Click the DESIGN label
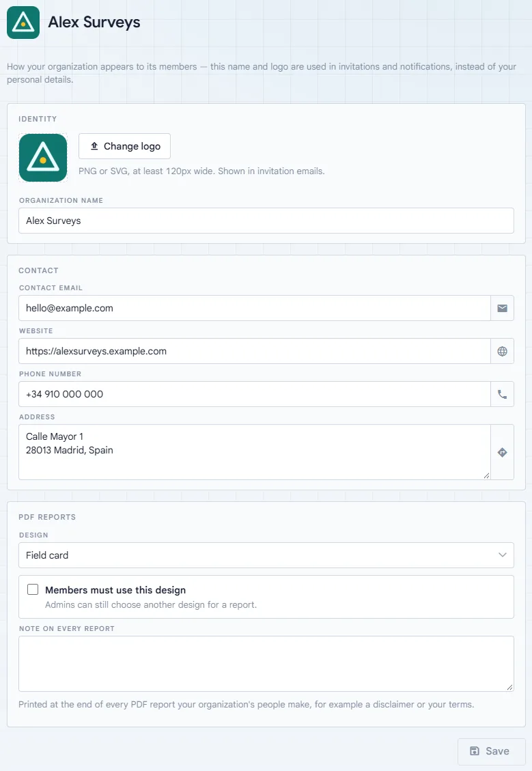The height and width of the screenshot is (771, 532). 33,535
